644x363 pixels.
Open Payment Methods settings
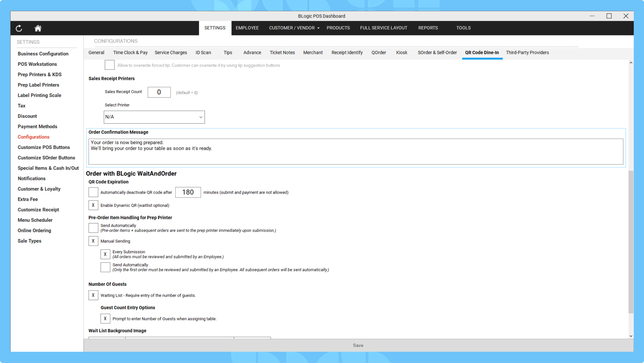pyautogui.click(x=37, y=127)
